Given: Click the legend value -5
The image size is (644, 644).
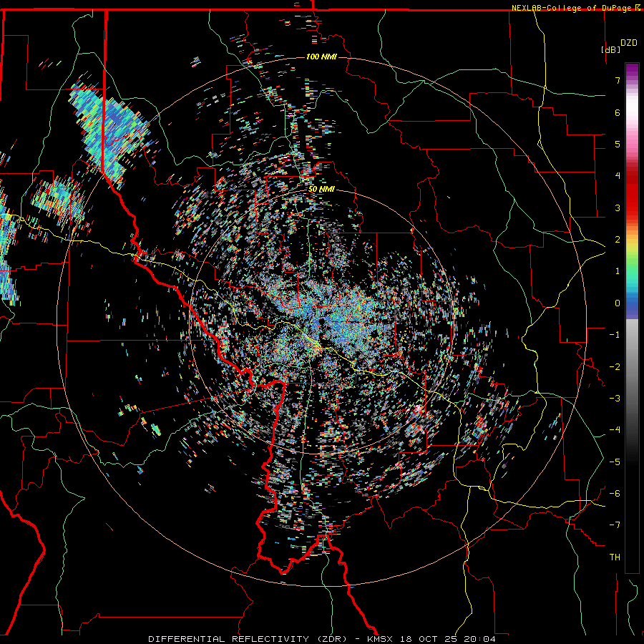Looking at the screenshot, I should click(615, 462).
